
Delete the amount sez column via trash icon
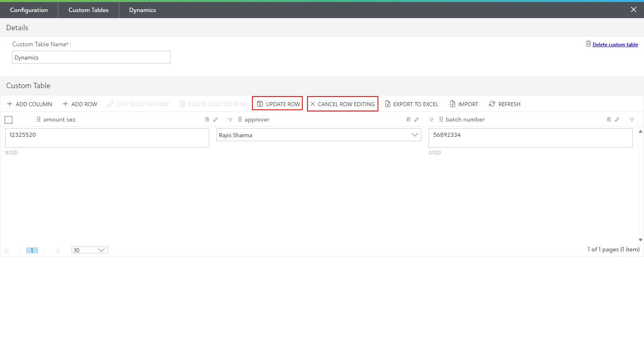(207, 119)
